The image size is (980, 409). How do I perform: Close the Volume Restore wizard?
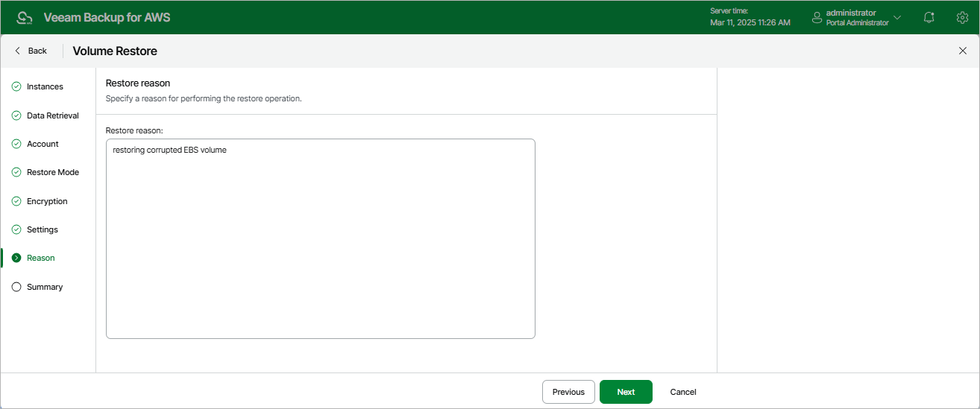point(962,51)
